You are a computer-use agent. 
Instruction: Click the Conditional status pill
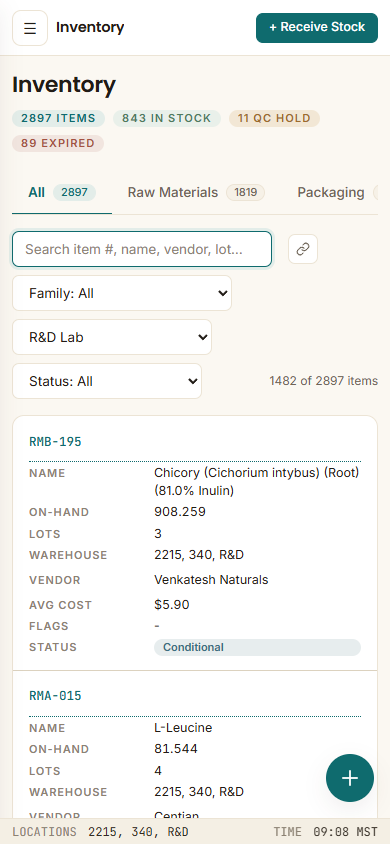point(257,648)
